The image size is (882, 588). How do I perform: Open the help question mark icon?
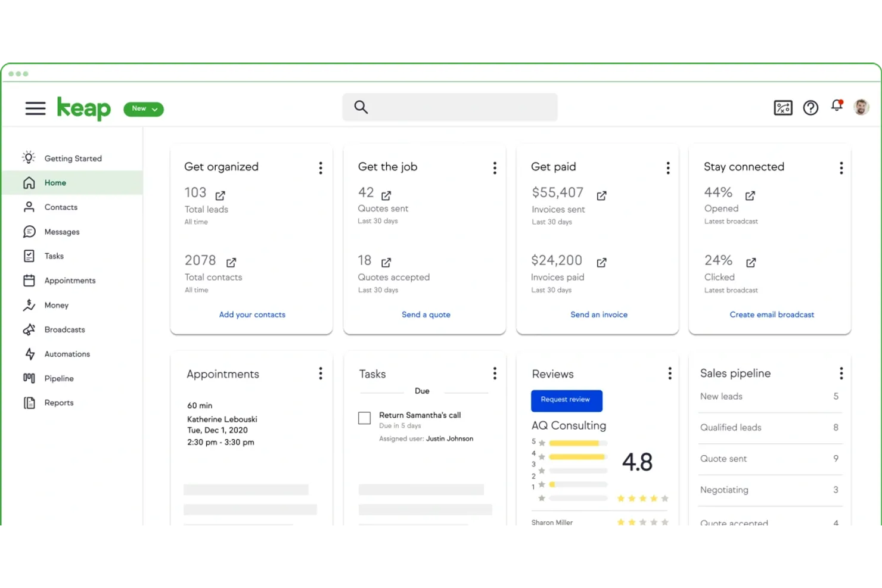pos(810,107)
